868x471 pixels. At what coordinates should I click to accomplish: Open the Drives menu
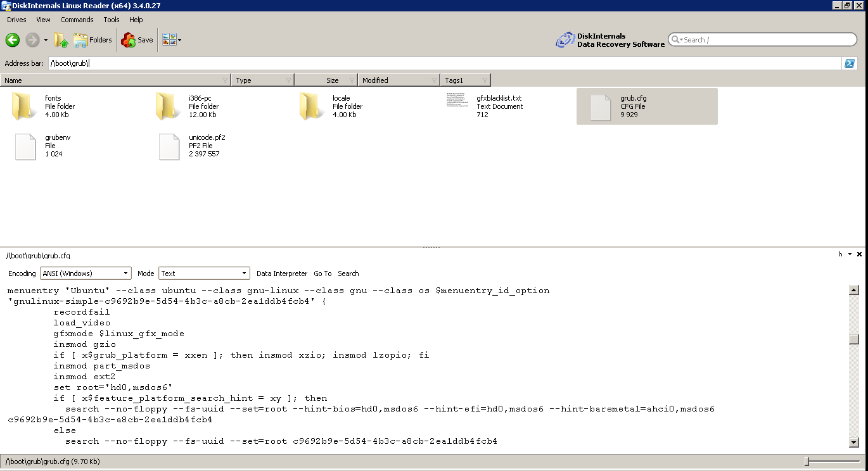click(16, 20)
